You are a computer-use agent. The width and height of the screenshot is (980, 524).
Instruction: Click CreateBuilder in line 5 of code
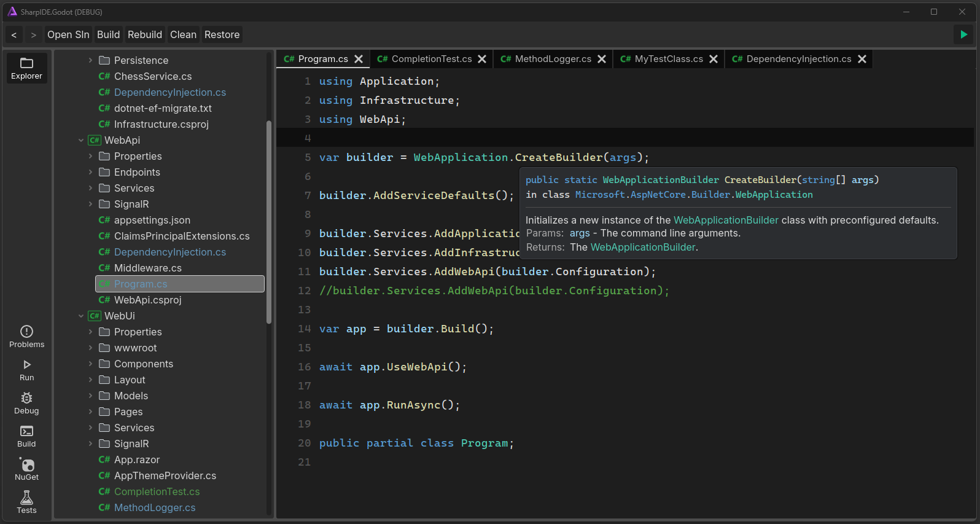click(x=559, y=157)
